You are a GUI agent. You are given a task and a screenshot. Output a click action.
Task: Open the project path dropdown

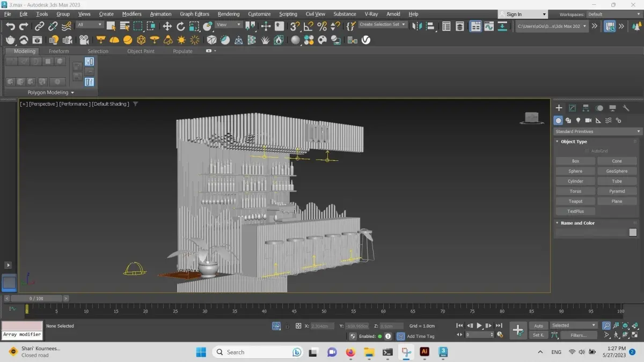552,26
